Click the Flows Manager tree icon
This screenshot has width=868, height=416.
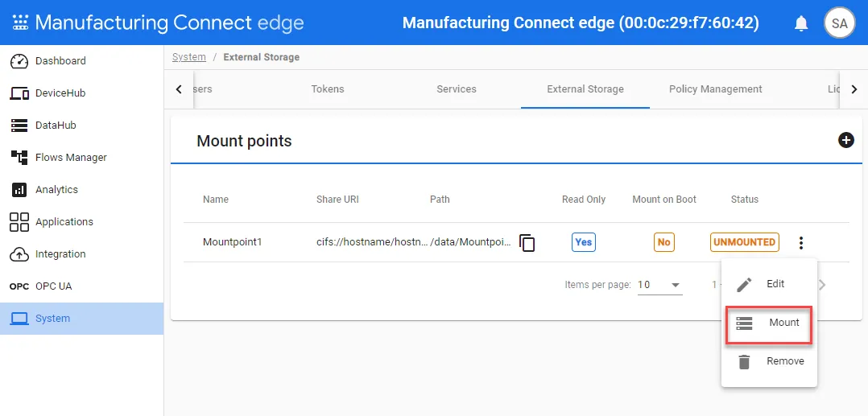(19, 157)
